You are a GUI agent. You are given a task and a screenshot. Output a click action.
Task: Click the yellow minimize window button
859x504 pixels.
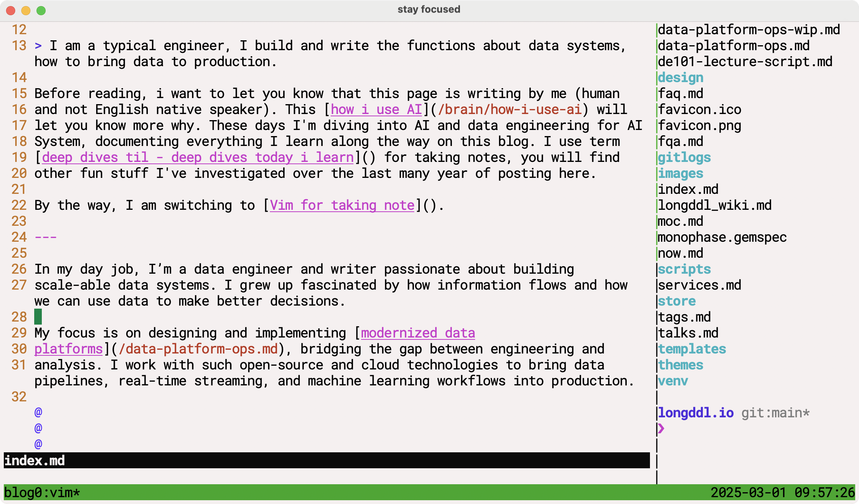click(26, 11)
